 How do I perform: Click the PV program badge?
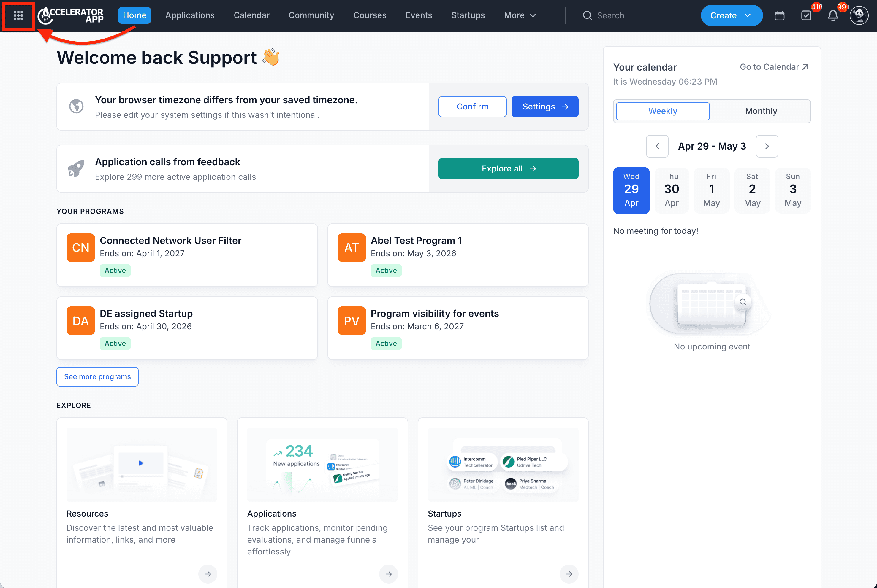point(351,321)
